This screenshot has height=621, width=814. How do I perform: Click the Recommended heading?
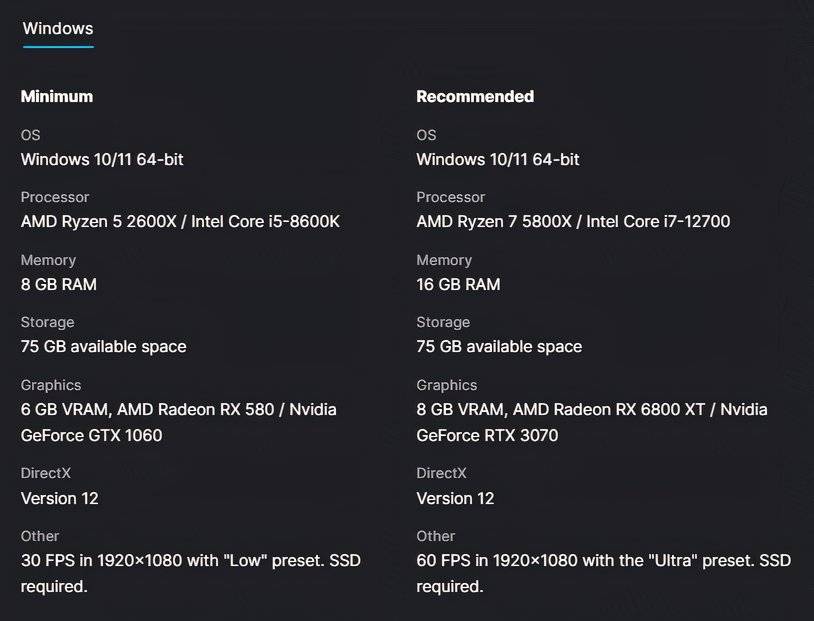coord(475,96)
